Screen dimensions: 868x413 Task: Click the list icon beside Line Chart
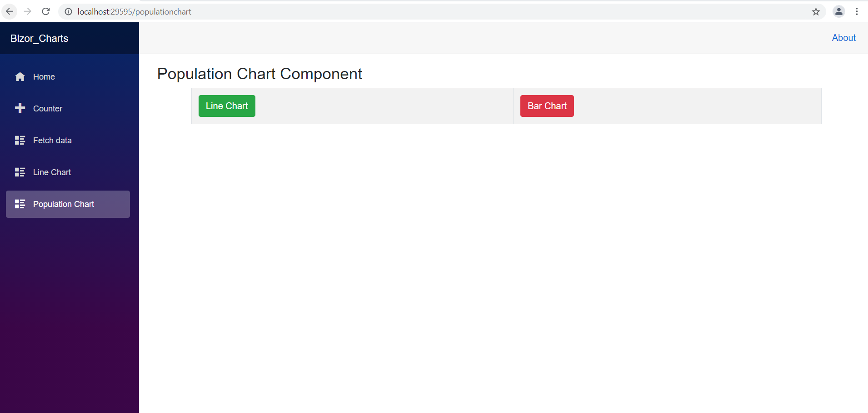tap(20, 172)
